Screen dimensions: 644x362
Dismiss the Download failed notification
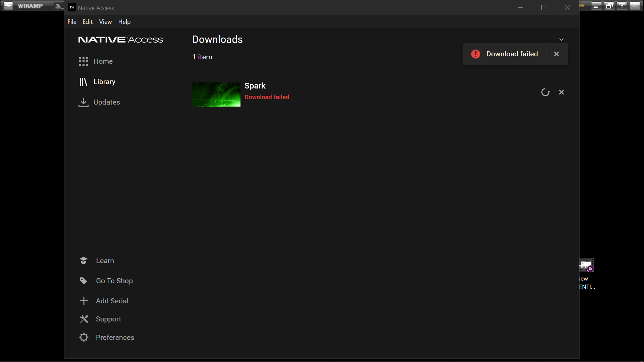[x=556, y=54]
